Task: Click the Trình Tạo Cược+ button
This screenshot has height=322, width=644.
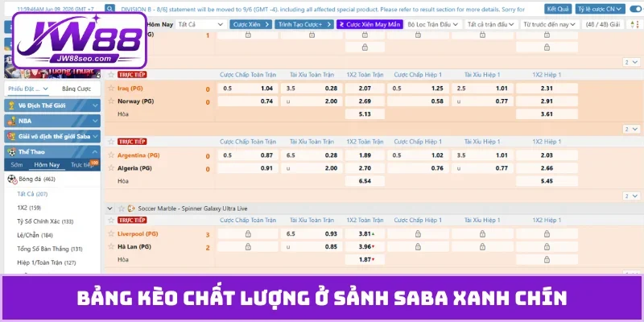Action: pyautogui.click(x=304, y=25)
